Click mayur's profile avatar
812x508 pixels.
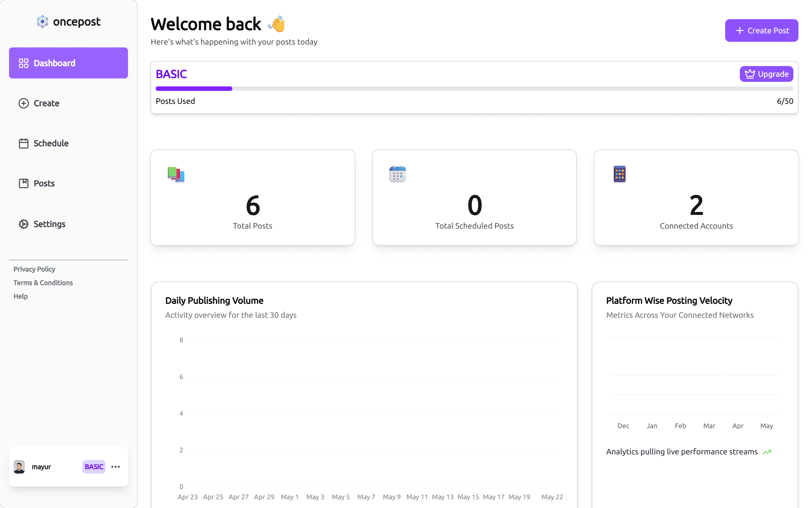[19, 467]
